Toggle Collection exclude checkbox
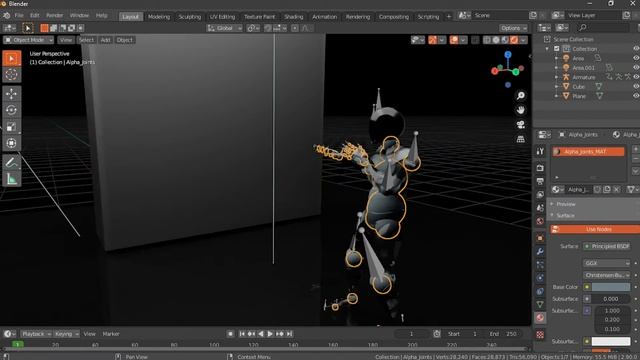640x360 pixels. pos(556,49)
